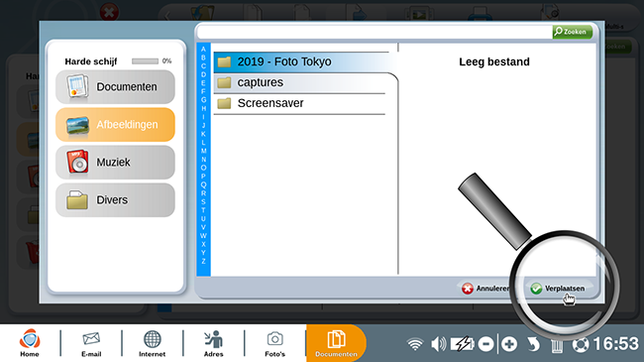Switch to the Muziek category
Screen dimensions: 644x362
click(x=115, y=162)
